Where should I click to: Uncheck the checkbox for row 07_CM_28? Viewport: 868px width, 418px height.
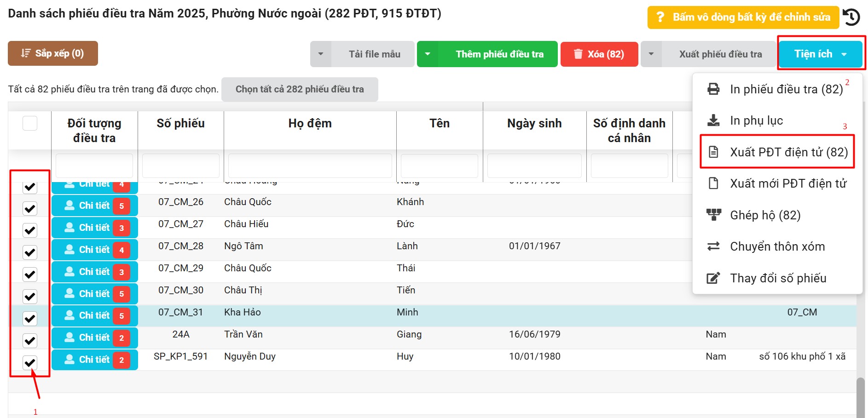(30, 252)
